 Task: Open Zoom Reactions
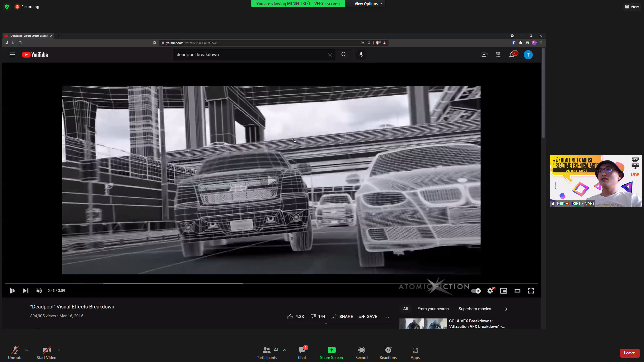388,353
